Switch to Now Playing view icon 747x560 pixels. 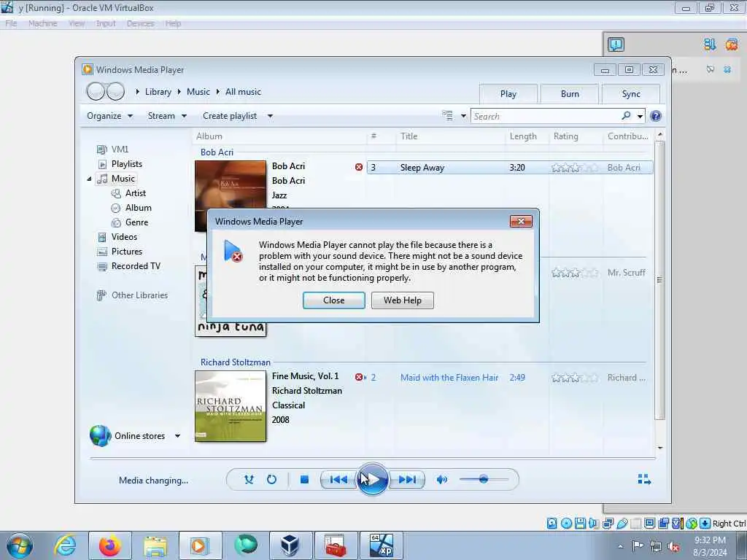pyautogui.click(x=644, y=479)
